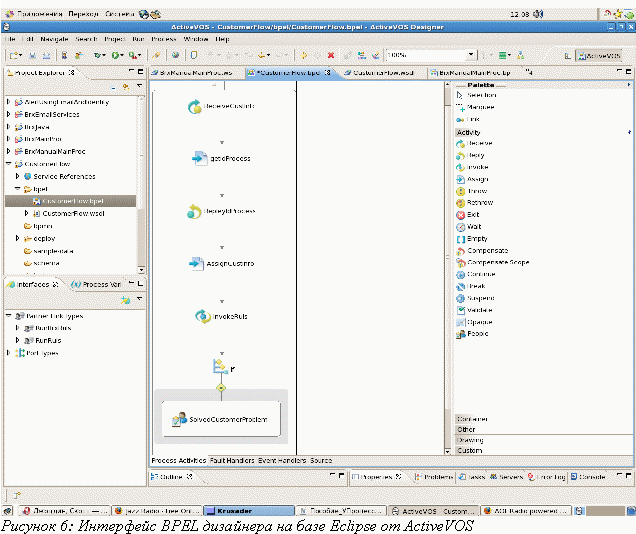
Task: Expand the Service References tree node
Action: point(19,176)
